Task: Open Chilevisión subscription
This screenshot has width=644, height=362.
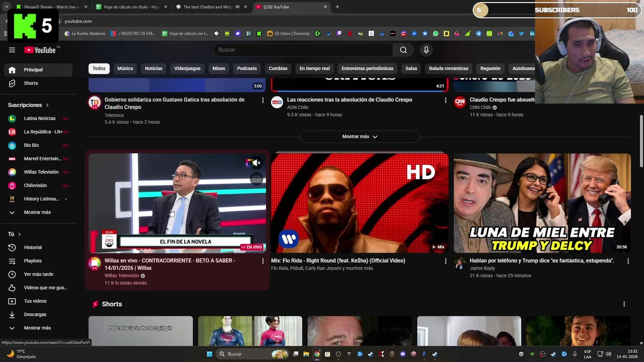Action: 38,186
